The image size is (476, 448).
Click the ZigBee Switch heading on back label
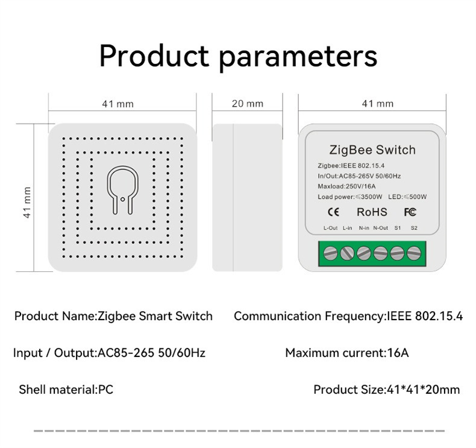pyautogui.click(x=372, y=150)
